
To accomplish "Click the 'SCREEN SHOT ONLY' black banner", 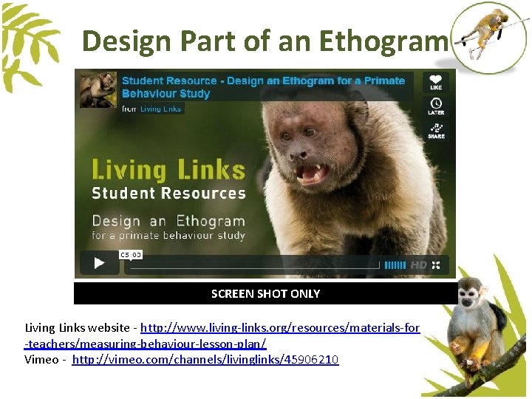I will (x=266, y=293).
